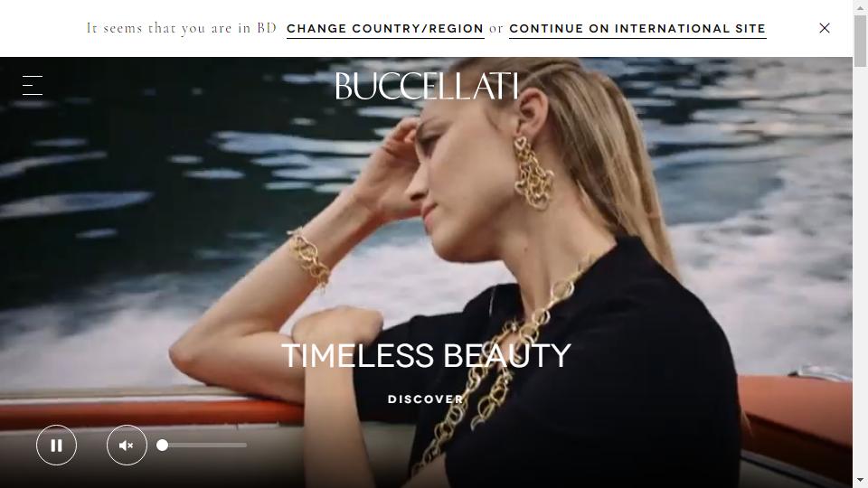Click the scrollbar up arrow
Screen dimensions: 868x488
[x=860, y=5]
